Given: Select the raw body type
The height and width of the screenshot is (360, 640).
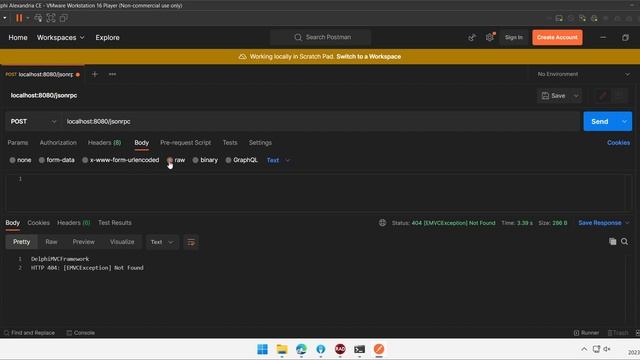Looking at the screenshot, I should [176, 160].
